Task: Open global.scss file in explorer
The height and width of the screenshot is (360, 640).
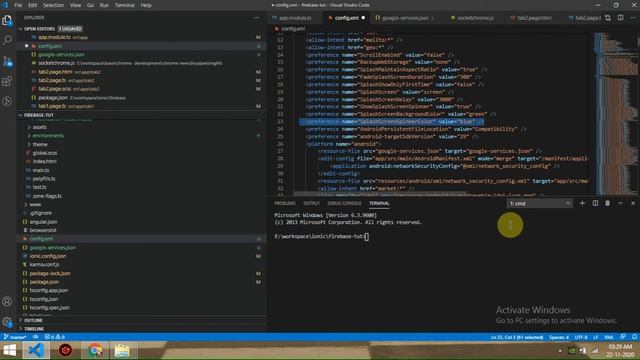Action: click(44, 153)
